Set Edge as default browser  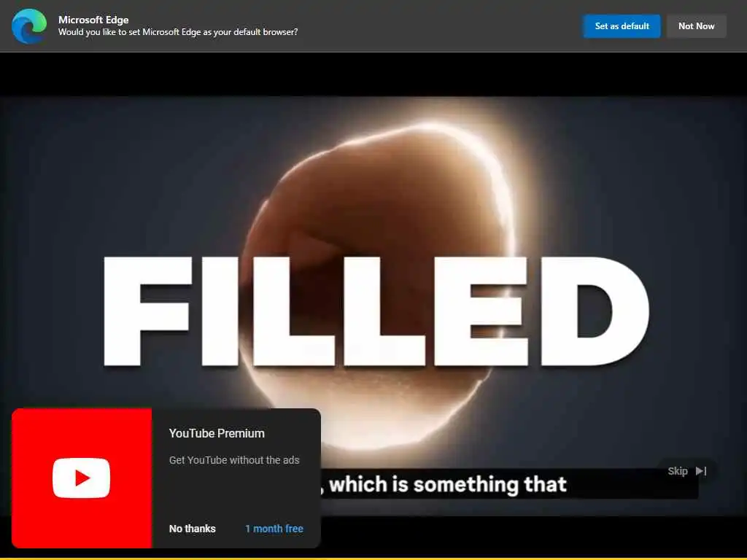pyautogui.click(x=622, y=26)
